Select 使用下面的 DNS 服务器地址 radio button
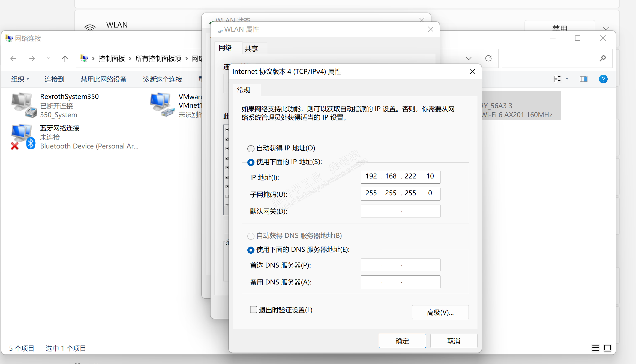Image resolution: width=636 pixels, height=364 pixels. point(251,250)
